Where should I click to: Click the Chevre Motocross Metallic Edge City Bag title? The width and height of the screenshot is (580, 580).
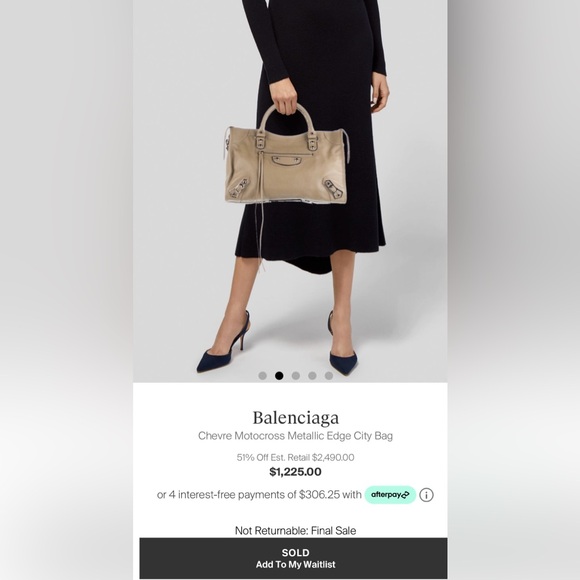coord(295,436)
